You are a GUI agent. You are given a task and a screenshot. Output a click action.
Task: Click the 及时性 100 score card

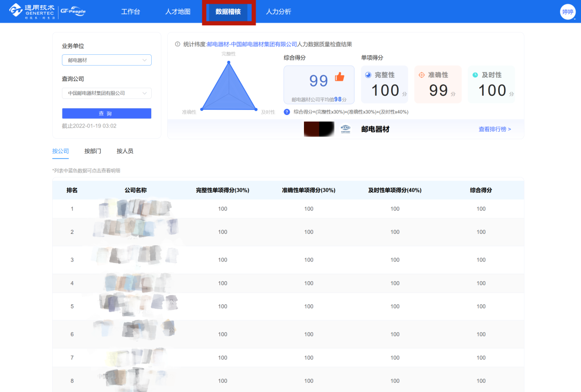[491, 84]
